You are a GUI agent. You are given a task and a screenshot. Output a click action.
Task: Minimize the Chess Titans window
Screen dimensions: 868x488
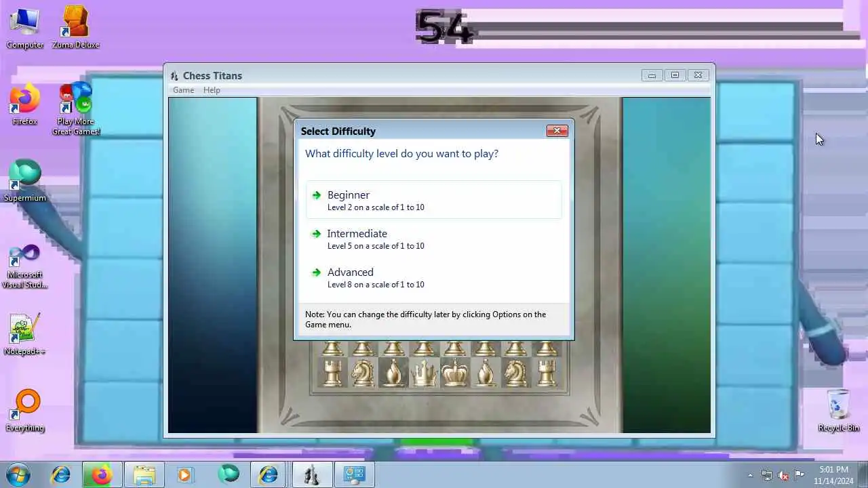(x=652, y=75)
